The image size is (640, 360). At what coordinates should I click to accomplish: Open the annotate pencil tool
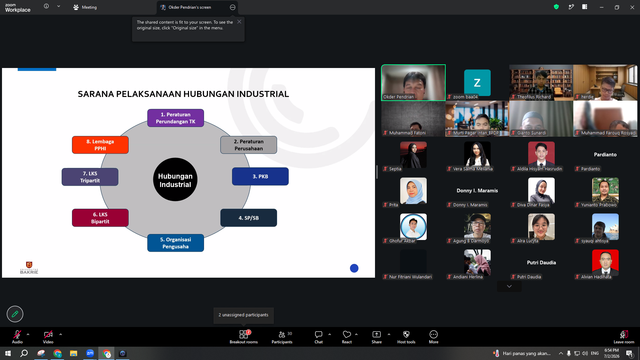click(x=15, y=314)
